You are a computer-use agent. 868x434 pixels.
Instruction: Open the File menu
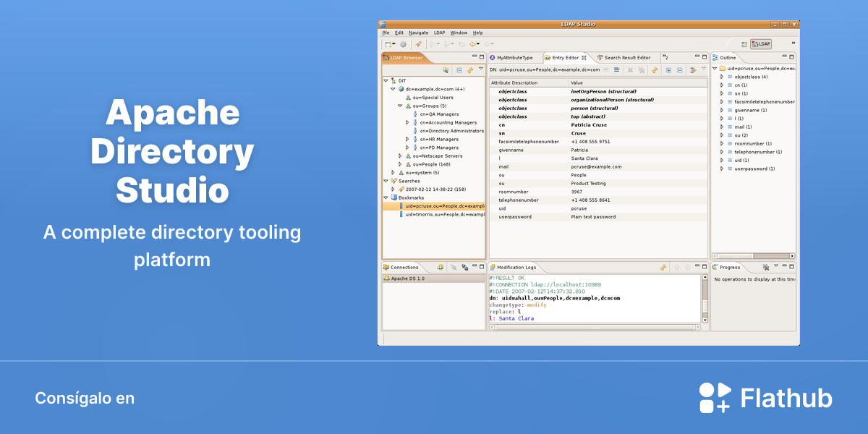pyautogui.click(x=386, y=33)
